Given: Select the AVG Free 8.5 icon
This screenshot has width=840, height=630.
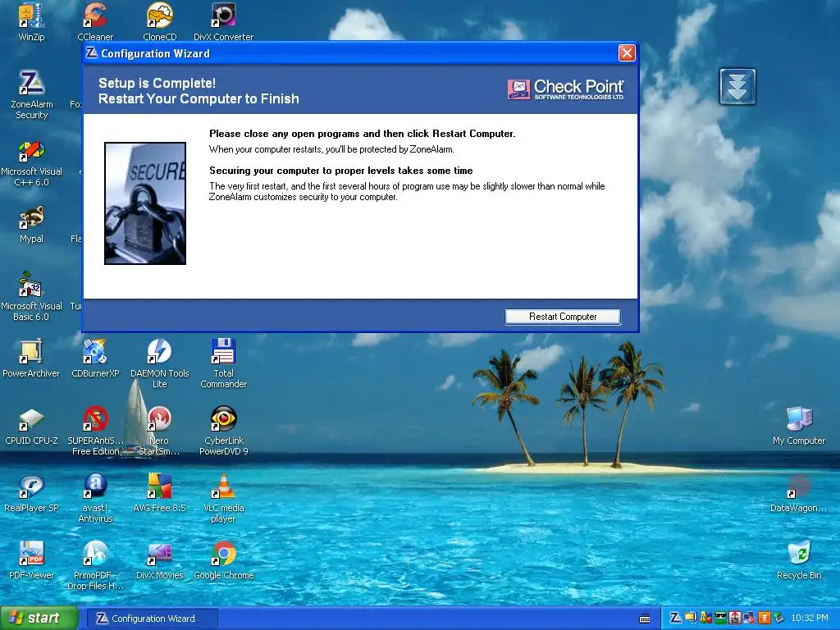Looking at the screenshot, I should pyautogui.click(x=160, y=493).
